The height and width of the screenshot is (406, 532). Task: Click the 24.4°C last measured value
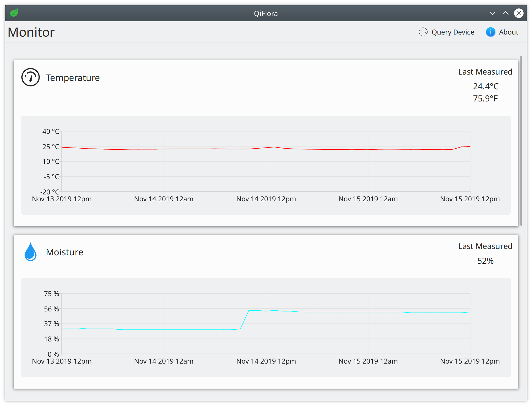pos(485,86)
